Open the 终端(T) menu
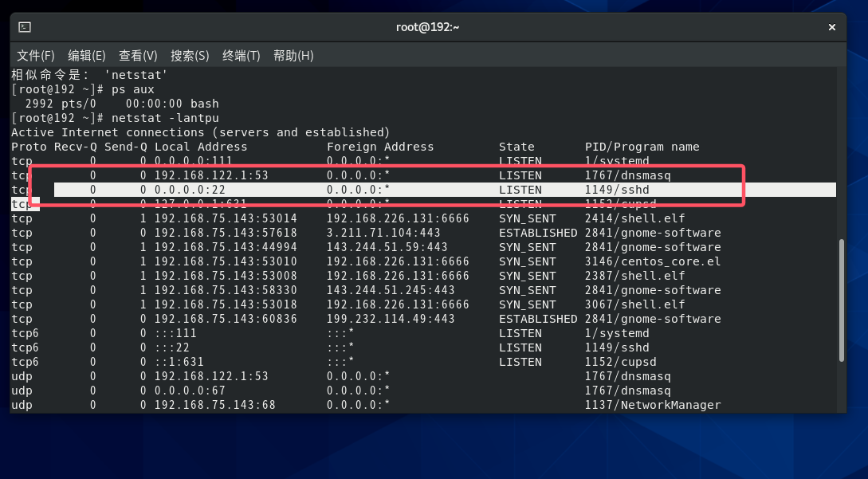Viewport: 868px width, 479px height. 241,55
